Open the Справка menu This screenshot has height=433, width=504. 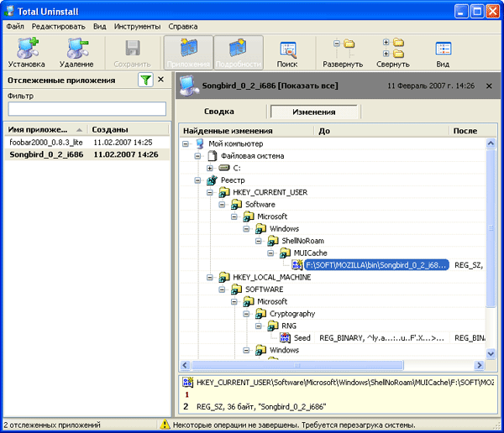183,26
